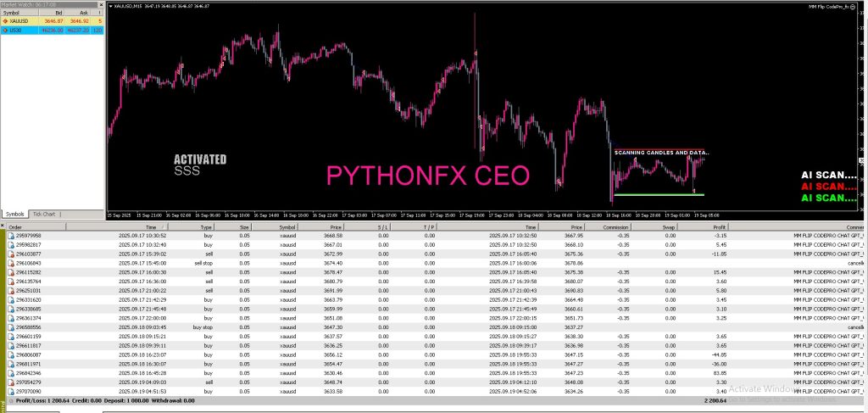Viewport: 868px width, 413px height.
Task: Click the Bid column header in Market Watch
Action: 53,12
